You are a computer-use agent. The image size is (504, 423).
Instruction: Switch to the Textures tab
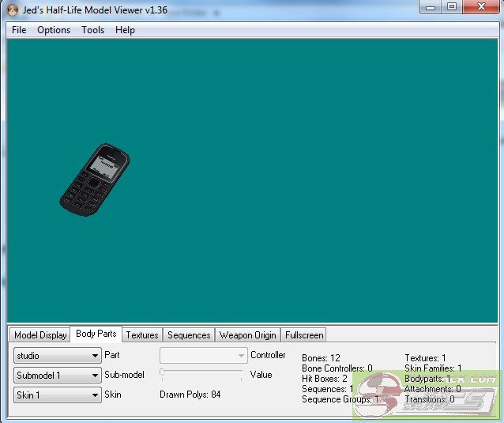142,335
